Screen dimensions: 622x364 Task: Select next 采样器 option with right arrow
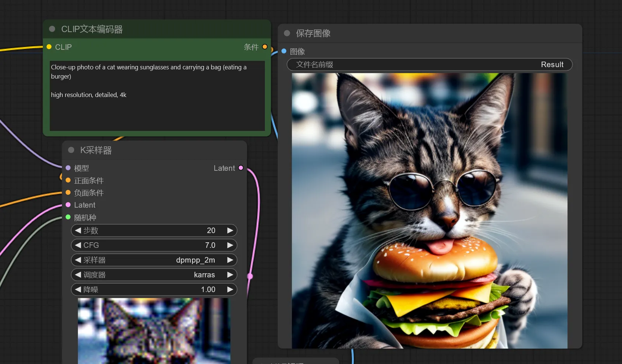[x=230, y=260]
